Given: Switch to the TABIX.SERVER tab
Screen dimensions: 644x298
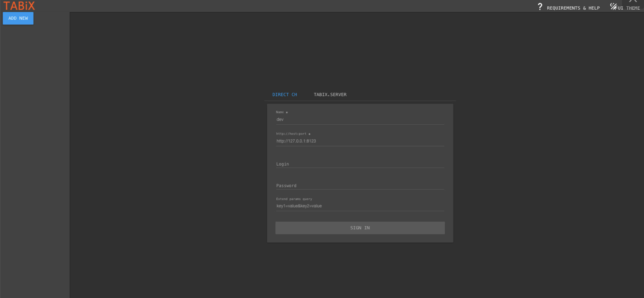Looking at the screenshot, I should 330,94.
